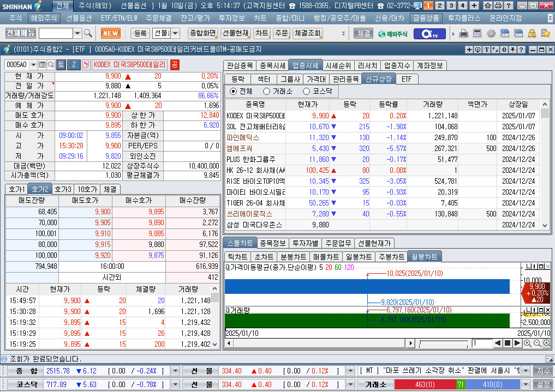Expand the toolbar overflow chevron after 체결조회
The image size is (555, 392).
(x=343, y=34)
